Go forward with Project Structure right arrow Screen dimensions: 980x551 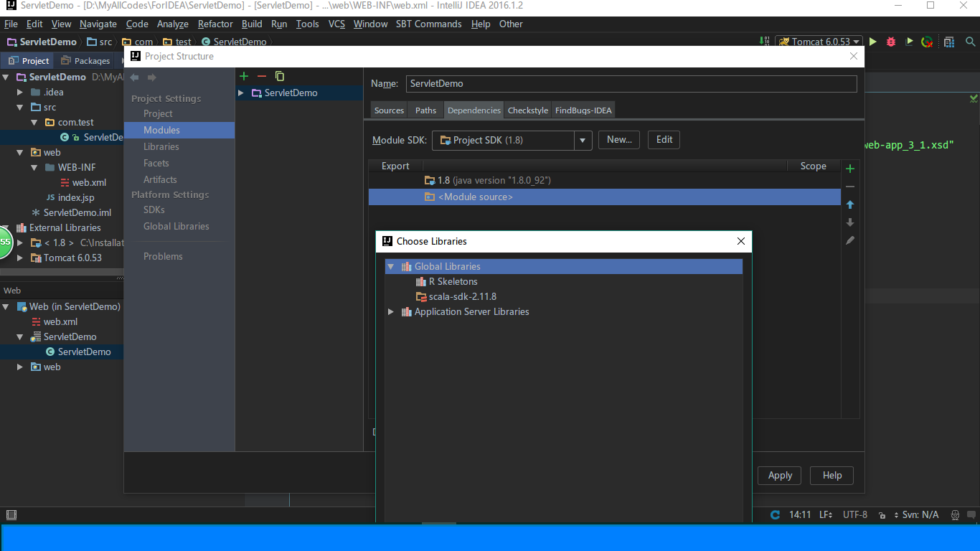[151, 77]
